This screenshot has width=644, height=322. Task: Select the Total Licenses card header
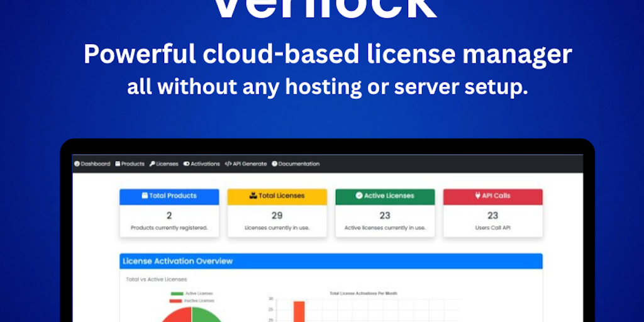(277, 197)
